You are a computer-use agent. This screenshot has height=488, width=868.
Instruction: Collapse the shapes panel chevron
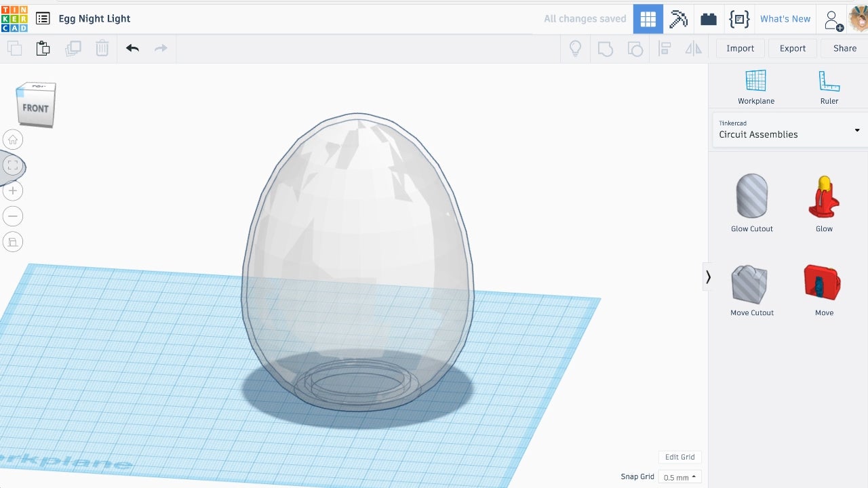(x=708, y=277)
